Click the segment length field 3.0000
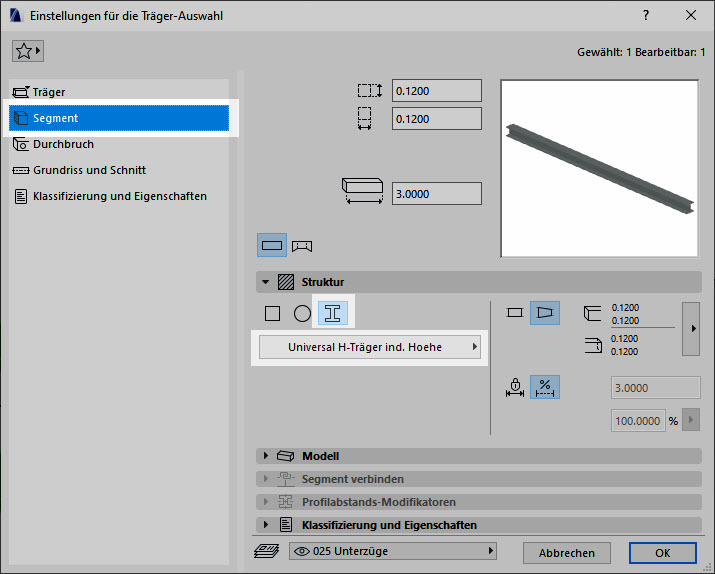Screen dimensions: 715x574 [655, 388]
